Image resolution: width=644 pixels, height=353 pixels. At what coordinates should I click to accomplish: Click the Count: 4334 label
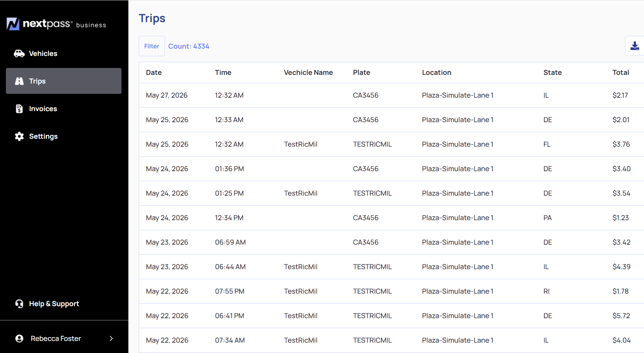(189, 46)
